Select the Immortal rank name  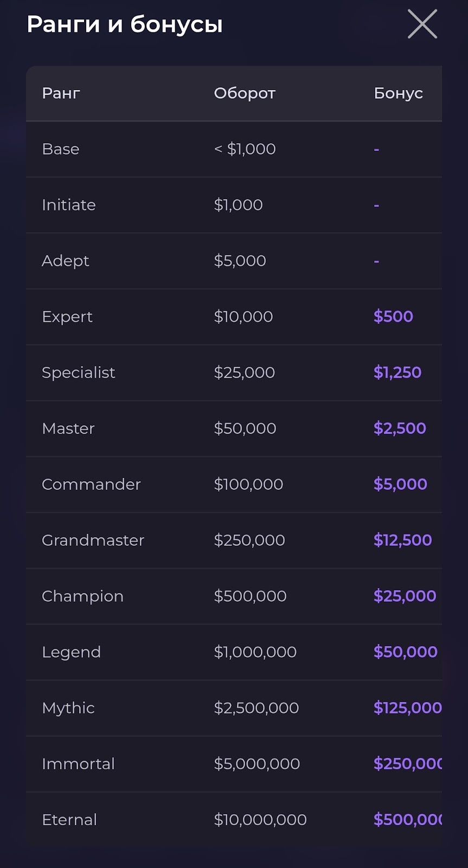point(78,764)
